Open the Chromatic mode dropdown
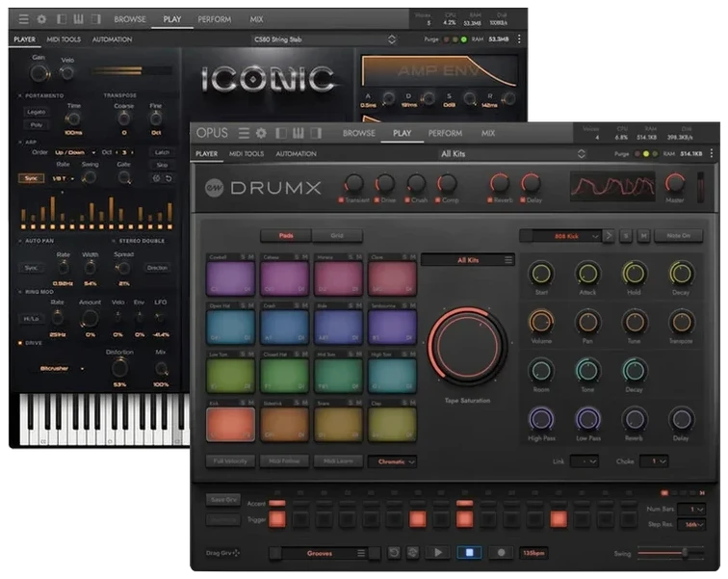This screenshot has width=728, height=579. click(x=392, y=461)
